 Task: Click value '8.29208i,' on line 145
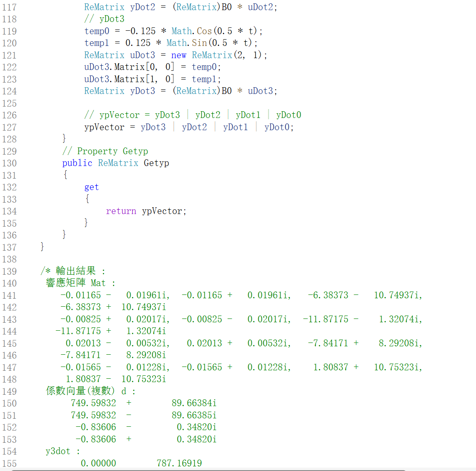coord(401,343)
